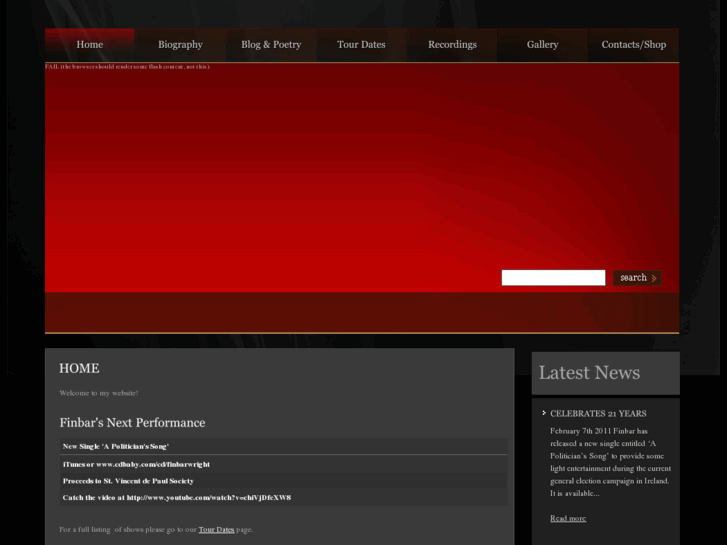Open the Recordings tab

click(x=452, y=45)
